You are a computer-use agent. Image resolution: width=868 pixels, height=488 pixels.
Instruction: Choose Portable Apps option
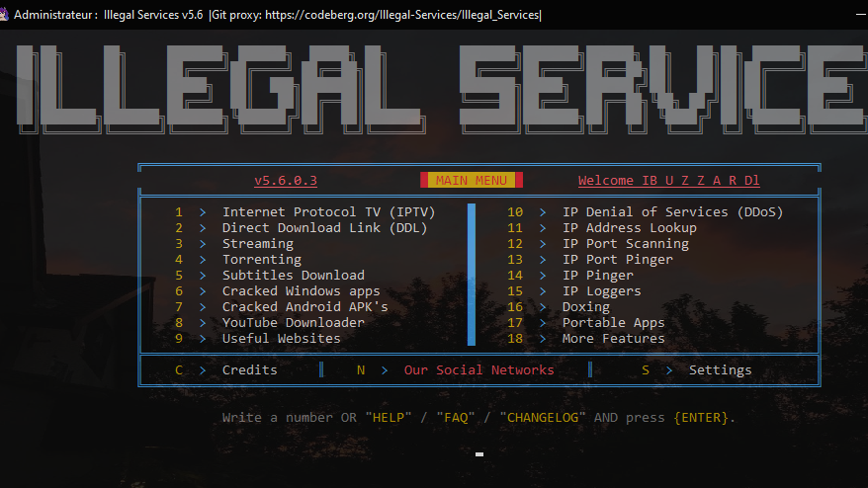[x=613, y=323]
